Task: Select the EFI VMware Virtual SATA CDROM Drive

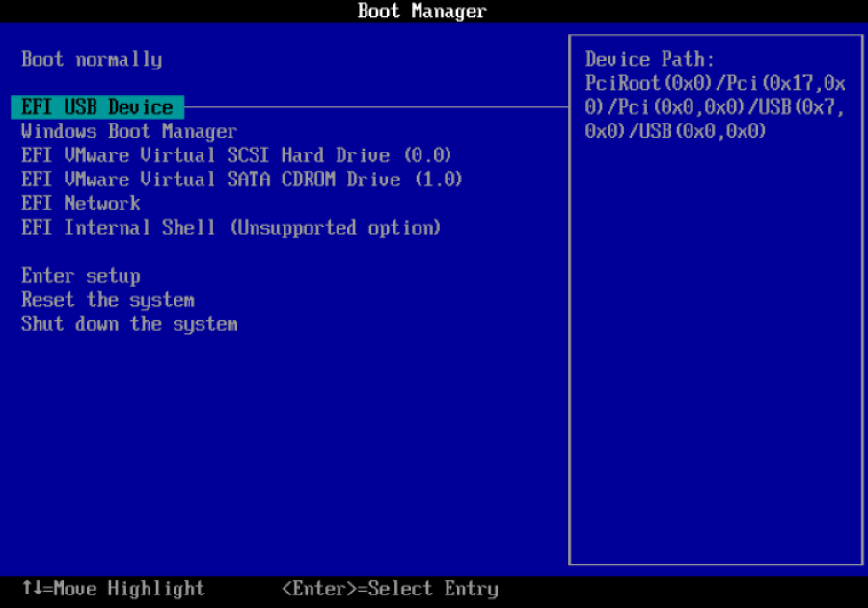Action: [241, 179]
